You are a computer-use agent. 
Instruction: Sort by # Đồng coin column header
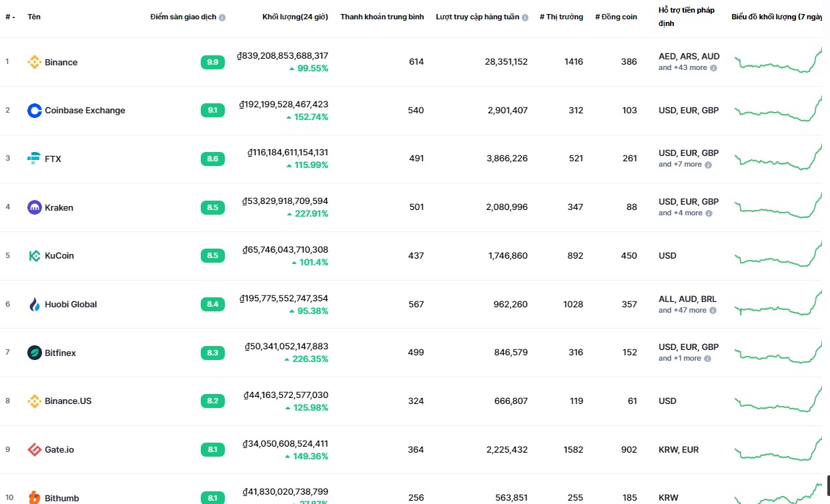(x=616, y=17)
